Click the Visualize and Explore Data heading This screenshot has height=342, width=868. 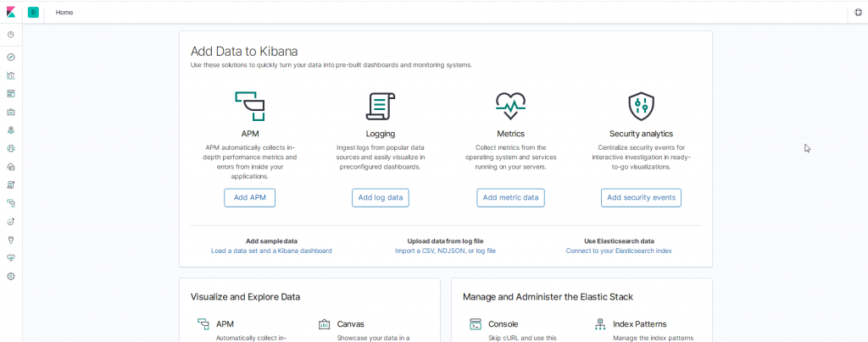click(x=245, y=297)
